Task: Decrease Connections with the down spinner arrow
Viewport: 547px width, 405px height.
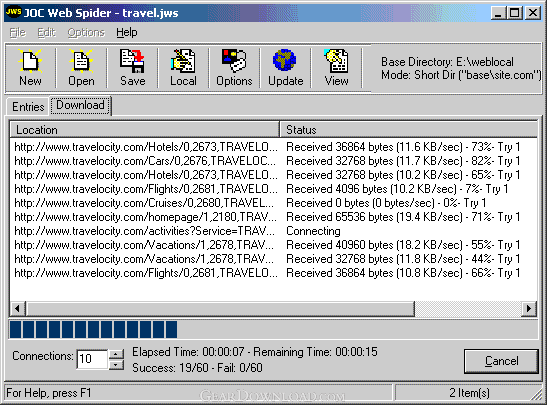Action: click(116, 365)
